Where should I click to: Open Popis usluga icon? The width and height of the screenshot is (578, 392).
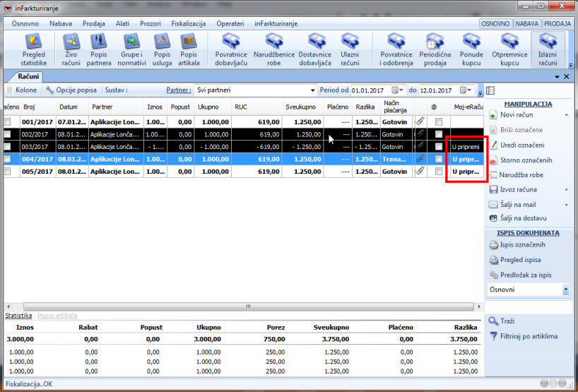(163, 49)
